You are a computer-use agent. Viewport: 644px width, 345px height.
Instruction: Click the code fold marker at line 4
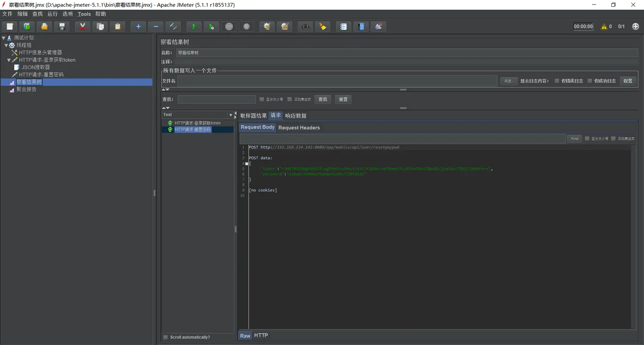click(x=247, y=163)
